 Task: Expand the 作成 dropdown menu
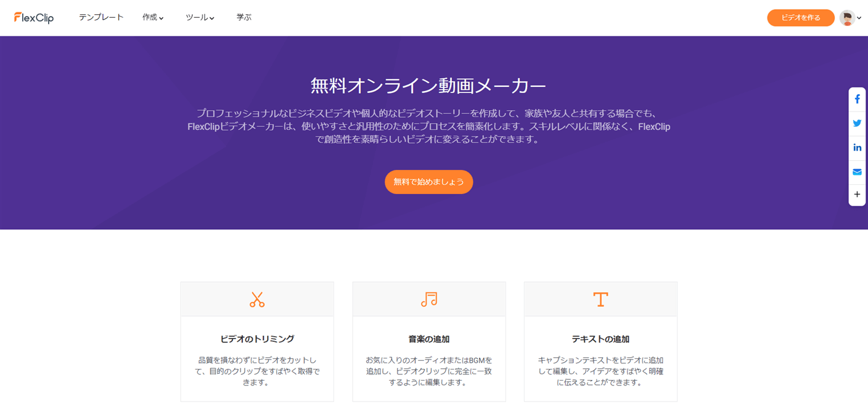point(153,18)
